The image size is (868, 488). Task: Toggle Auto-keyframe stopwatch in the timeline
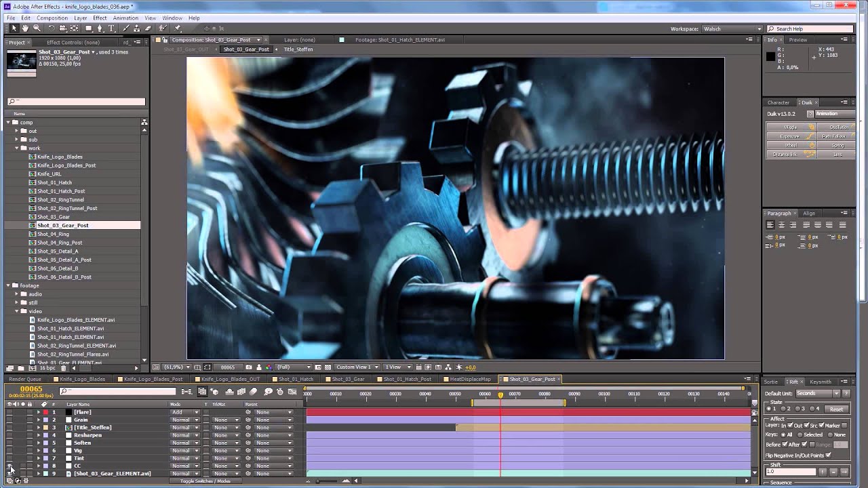click(280, 392)
